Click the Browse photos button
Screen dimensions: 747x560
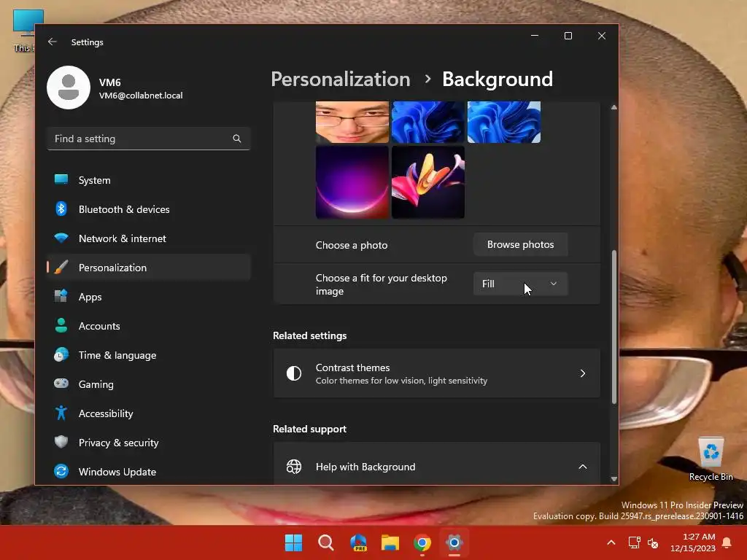[520, 244]
